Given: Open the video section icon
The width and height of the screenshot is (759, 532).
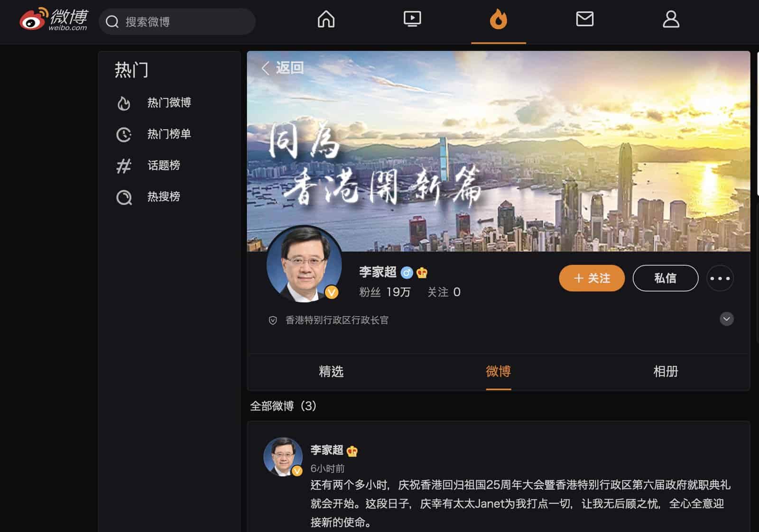Looking at the screenshot, I should 412,19.
